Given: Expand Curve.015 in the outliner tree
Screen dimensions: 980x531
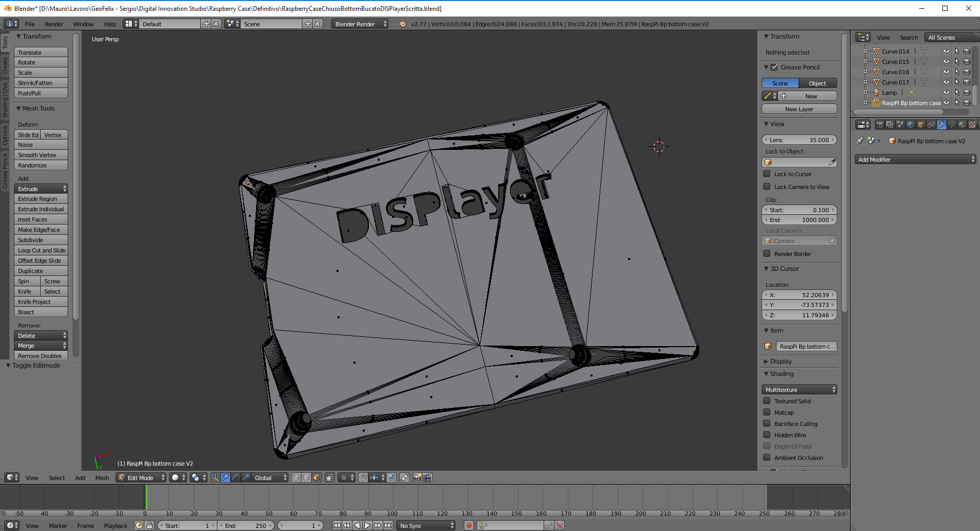Looking at the screenshot, I should (866, 61).
